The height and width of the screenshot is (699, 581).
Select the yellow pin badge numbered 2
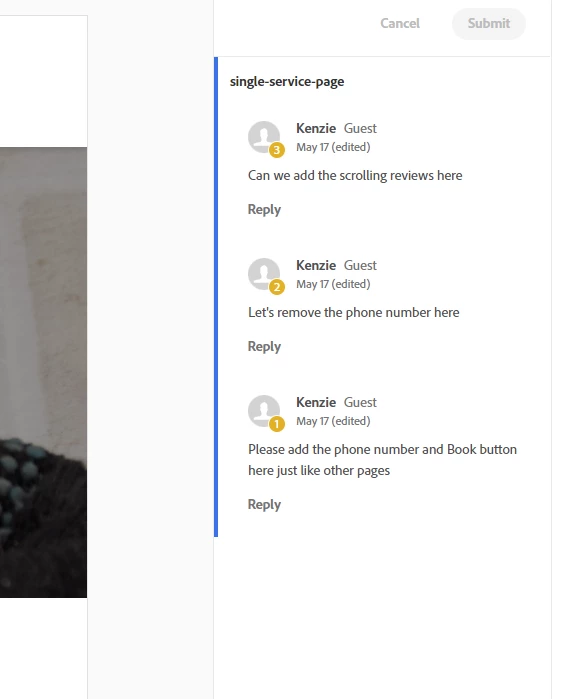(x=276, y=287)
